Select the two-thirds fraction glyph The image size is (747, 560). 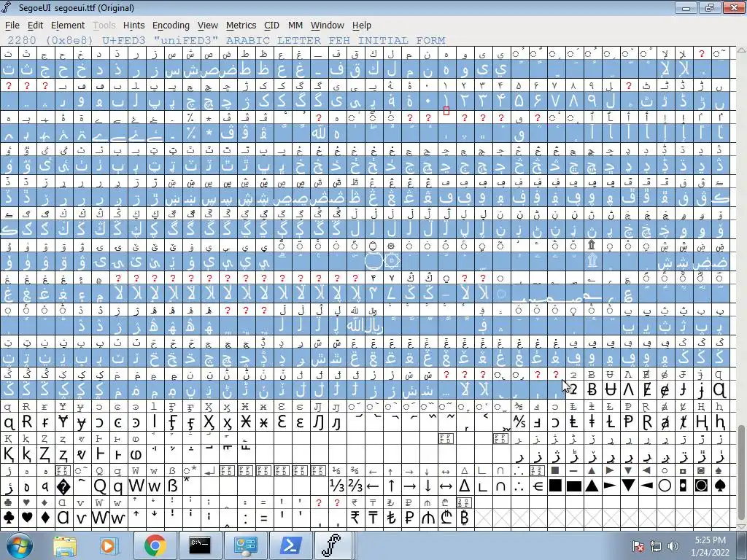pos(355,486)
